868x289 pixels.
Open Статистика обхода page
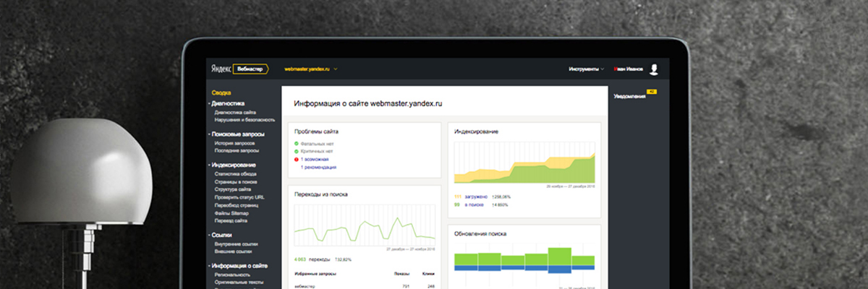point(235,174)
